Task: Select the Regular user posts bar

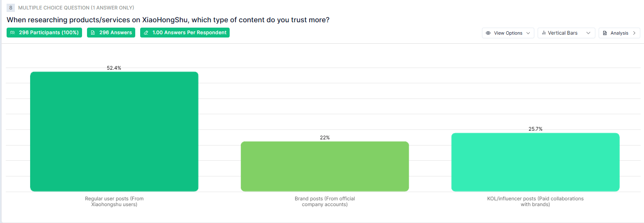Action: 114,131
